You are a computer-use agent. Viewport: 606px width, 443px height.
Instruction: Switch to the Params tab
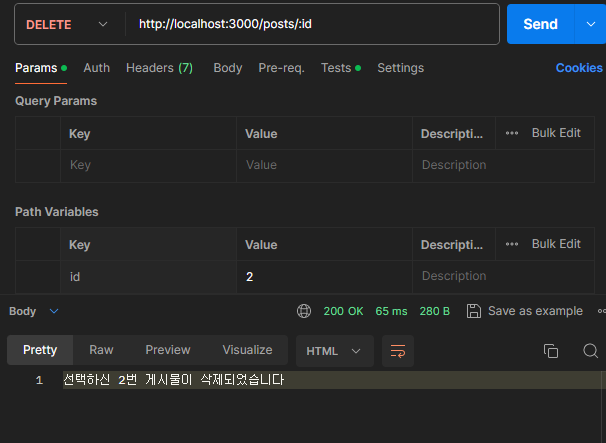(x=41, y=68)
